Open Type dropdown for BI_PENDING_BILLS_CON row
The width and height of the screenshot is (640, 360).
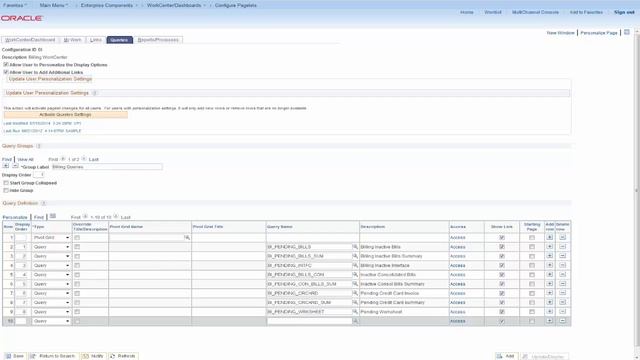click(51, 275)
